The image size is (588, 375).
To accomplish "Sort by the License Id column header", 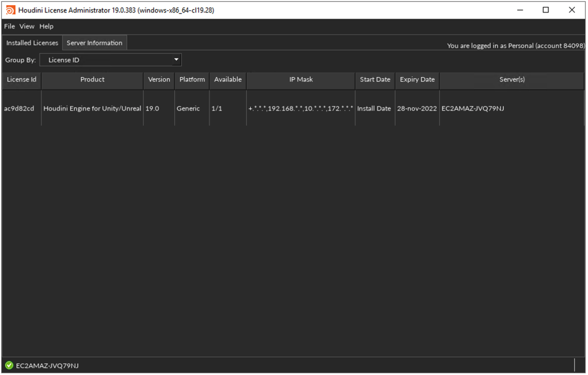I will click(x=22, y=79).
